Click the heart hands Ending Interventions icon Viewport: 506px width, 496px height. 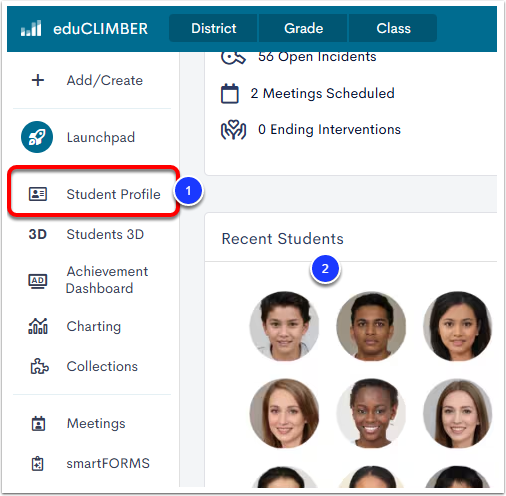[x=233, y=130]
